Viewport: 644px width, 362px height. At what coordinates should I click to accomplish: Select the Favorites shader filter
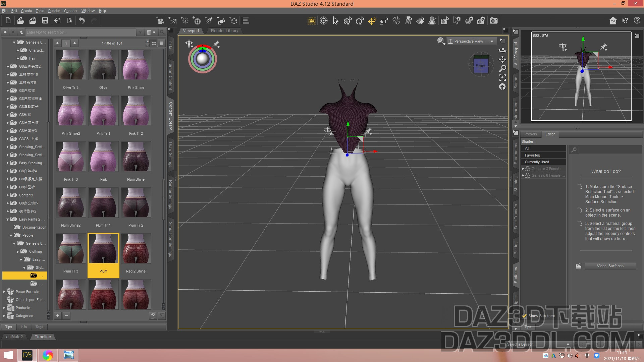pyautogui.click(x=543, y=155)
